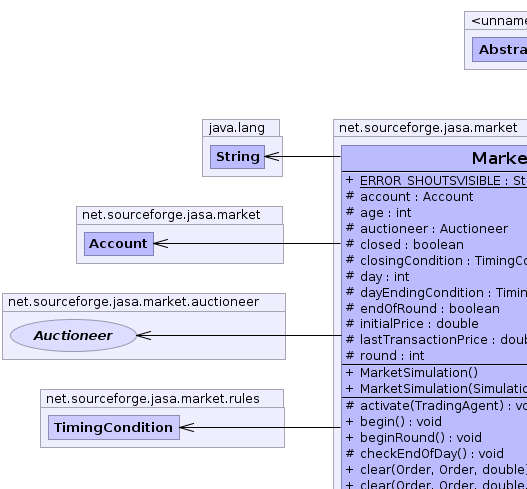Viewport: 527px width, 489px height.
Task: Select the TimingCondition class box
Action: 114,427
